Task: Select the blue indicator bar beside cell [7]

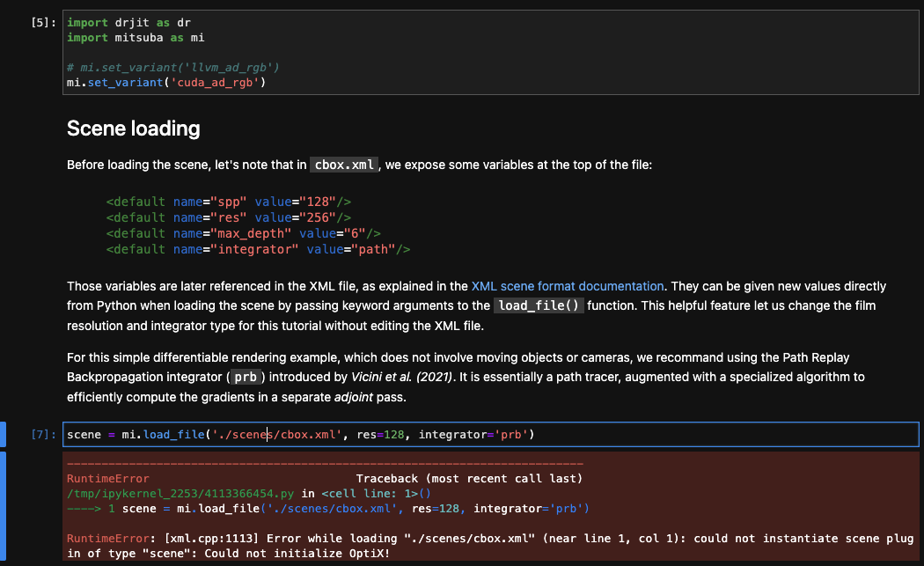Action: point(3,434)
